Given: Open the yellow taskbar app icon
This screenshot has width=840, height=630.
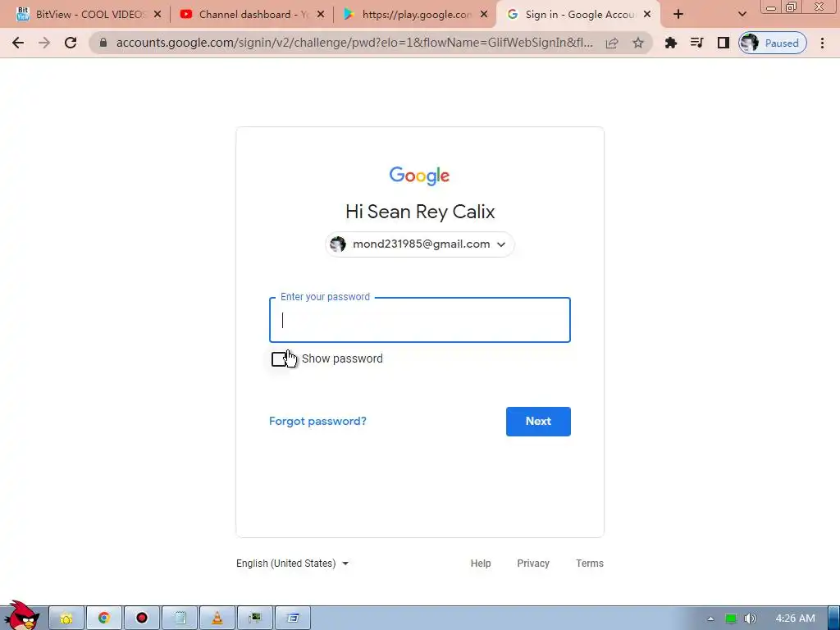Looking at the screenshot, I should tap(66, 619).
